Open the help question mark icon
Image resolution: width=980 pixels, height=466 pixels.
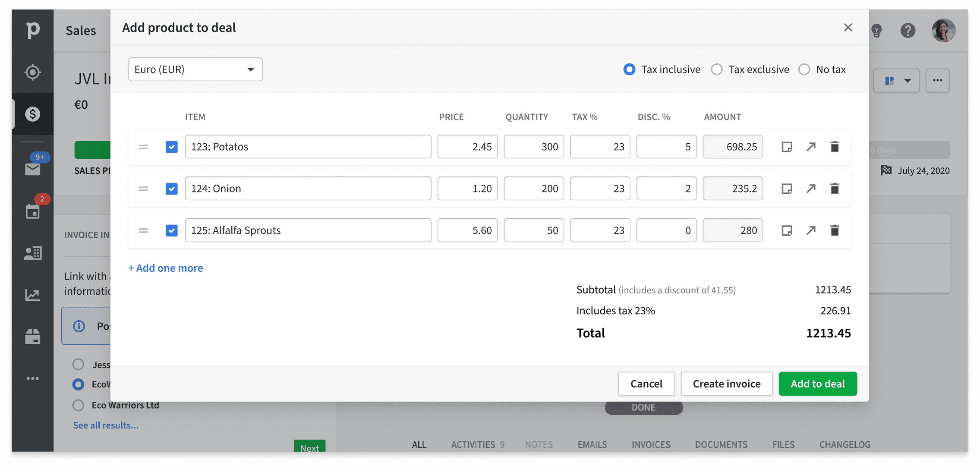point(908,30)
